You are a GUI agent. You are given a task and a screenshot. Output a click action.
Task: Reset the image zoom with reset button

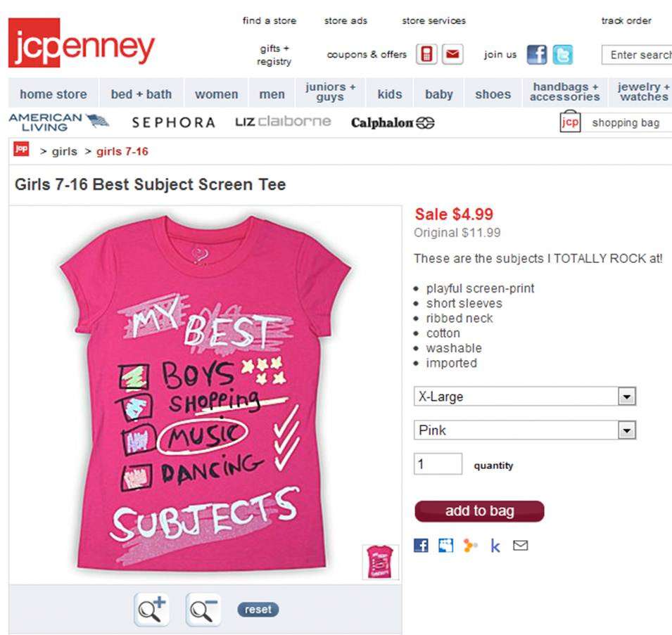[x=258, y=609]
